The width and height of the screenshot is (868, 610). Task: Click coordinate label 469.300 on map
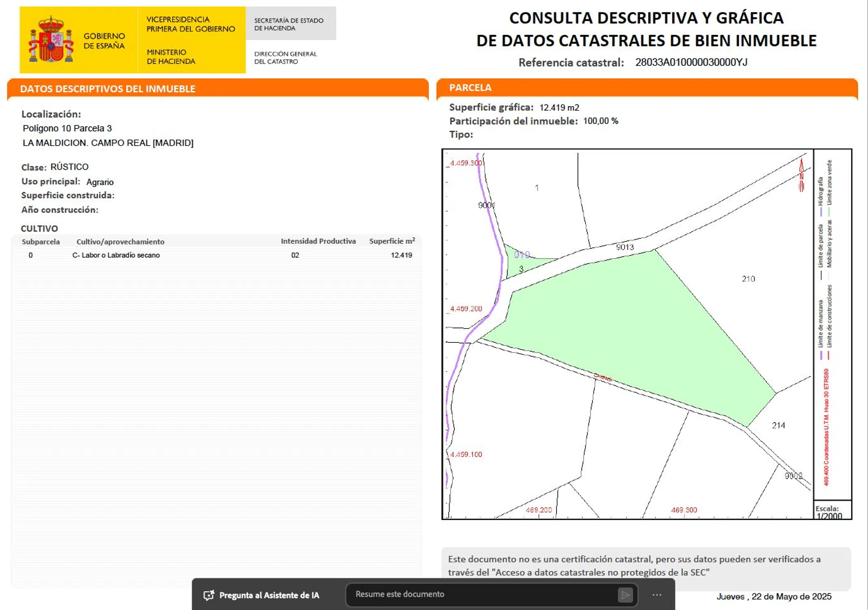pyautogui.click(x=684, y=510)
